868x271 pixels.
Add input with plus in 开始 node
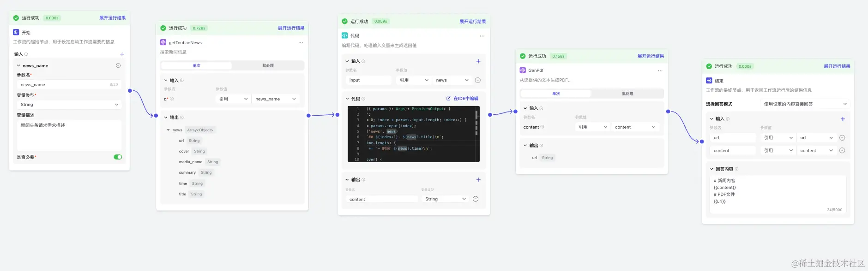pos(122,54)
